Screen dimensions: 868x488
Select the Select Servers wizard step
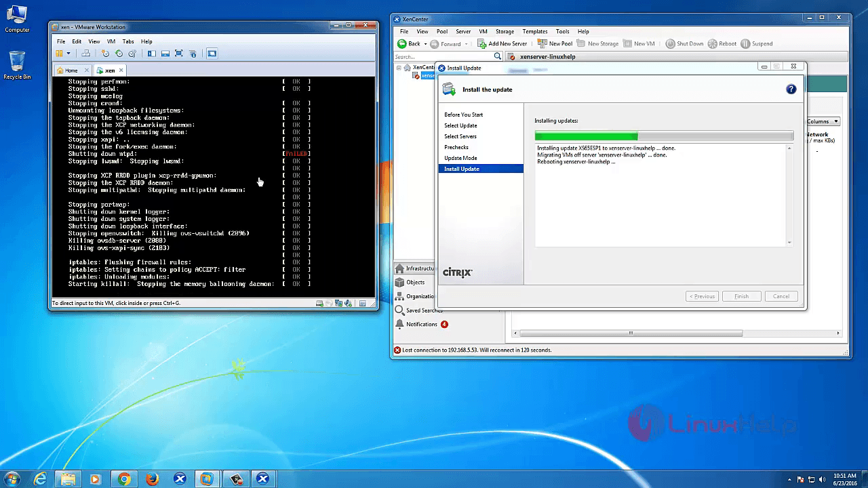point(460,136)
